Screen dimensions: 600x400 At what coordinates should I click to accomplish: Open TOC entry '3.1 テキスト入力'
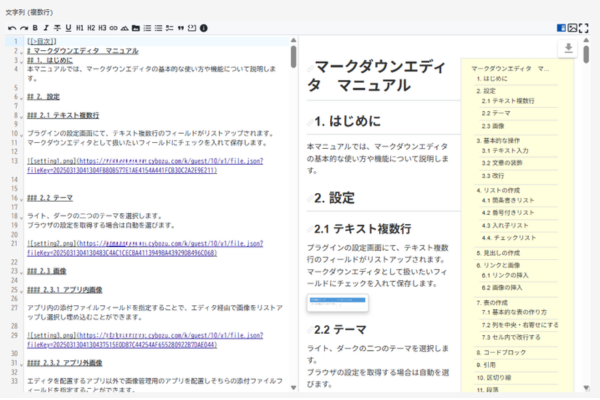pyautogui.click(x=505, y=151)
